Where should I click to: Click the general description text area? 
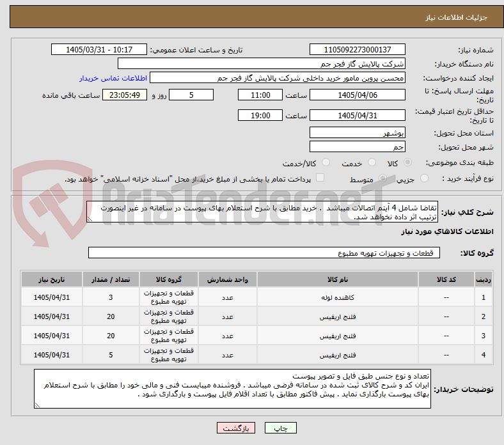coord(262,212)
